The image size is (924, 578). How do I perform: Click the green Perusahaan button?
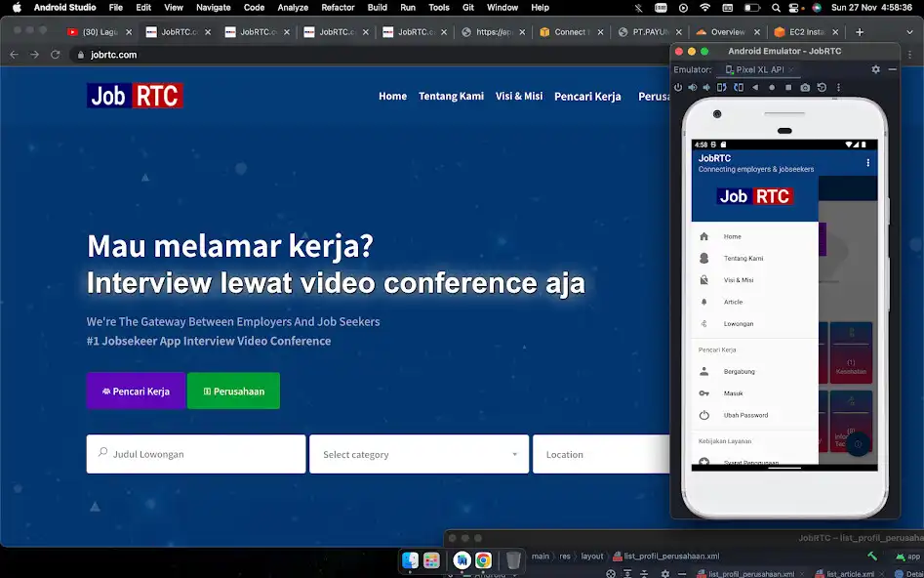tap(233, 391)
